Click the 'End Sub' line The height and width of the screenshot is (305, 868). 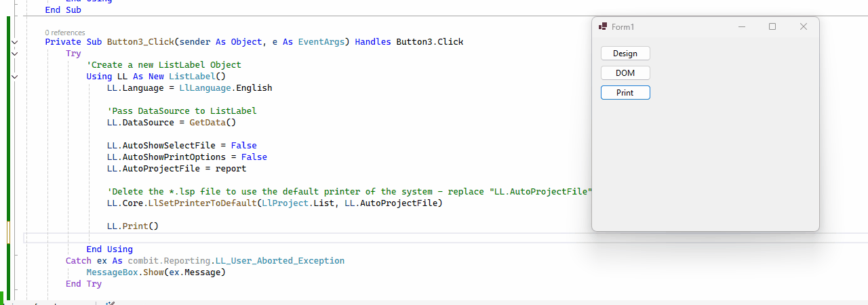click(x=63, y=10)
